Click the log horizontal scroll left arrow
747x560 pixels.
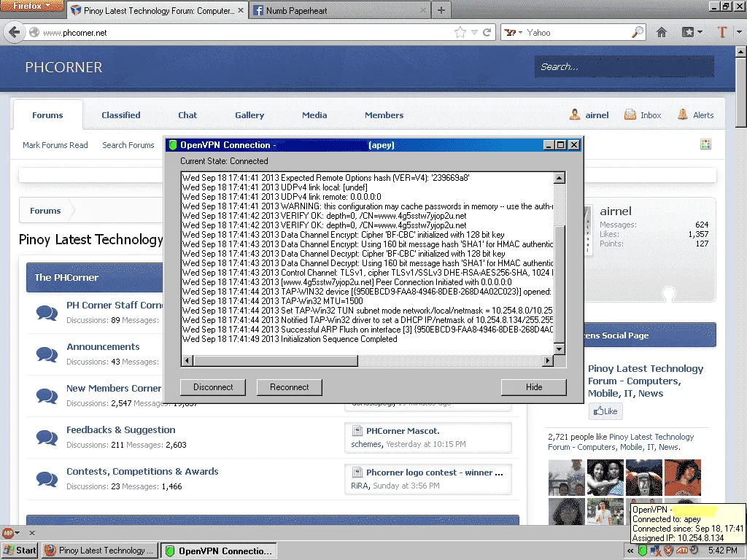tap(187, 360)
